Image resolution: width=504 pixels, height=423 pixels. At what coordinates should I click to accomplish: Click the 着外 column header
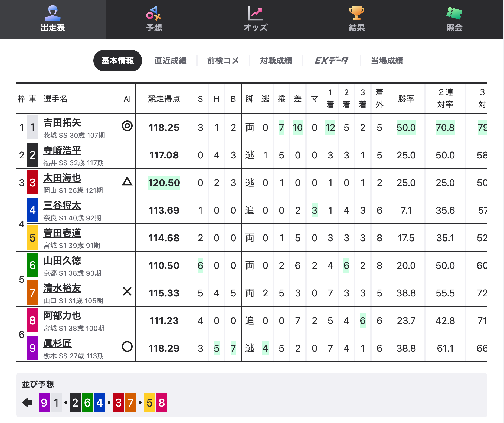(379, 98)
